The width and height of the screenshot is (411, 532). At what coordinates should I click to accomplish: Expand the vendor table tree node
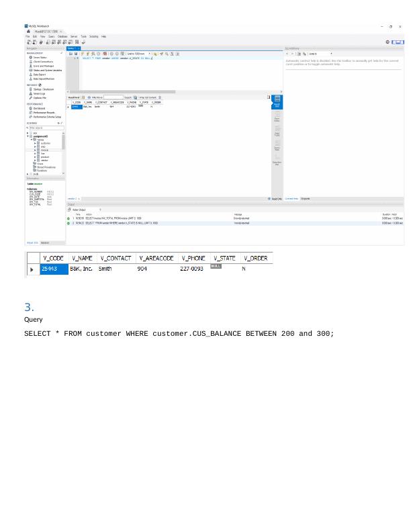[x=35, y=160]
